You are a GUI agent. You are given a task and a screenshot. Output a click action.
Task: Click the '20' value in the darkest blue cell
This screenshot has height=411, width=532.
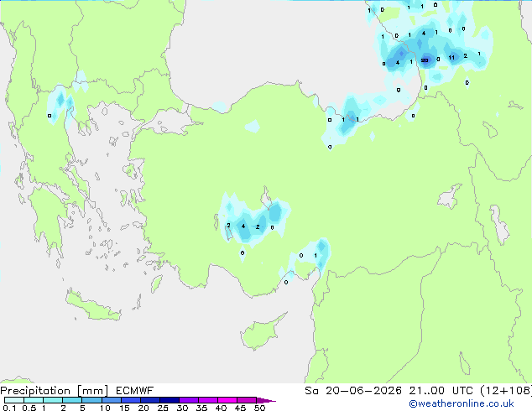(425, 60)
